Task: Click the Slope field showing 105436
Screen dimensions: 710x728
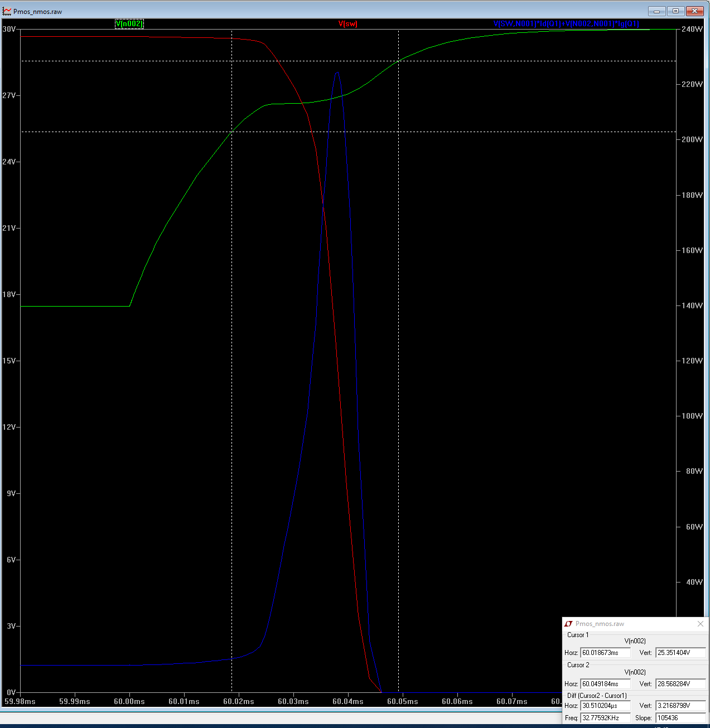Action: 680,718
